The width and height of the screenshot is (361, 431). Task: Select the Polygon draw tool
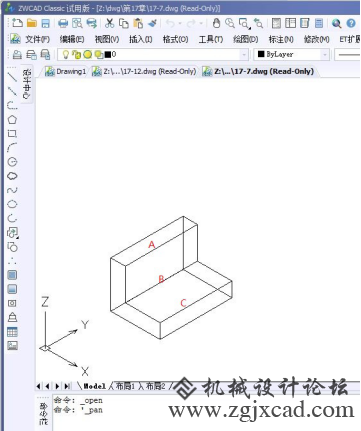12,119
